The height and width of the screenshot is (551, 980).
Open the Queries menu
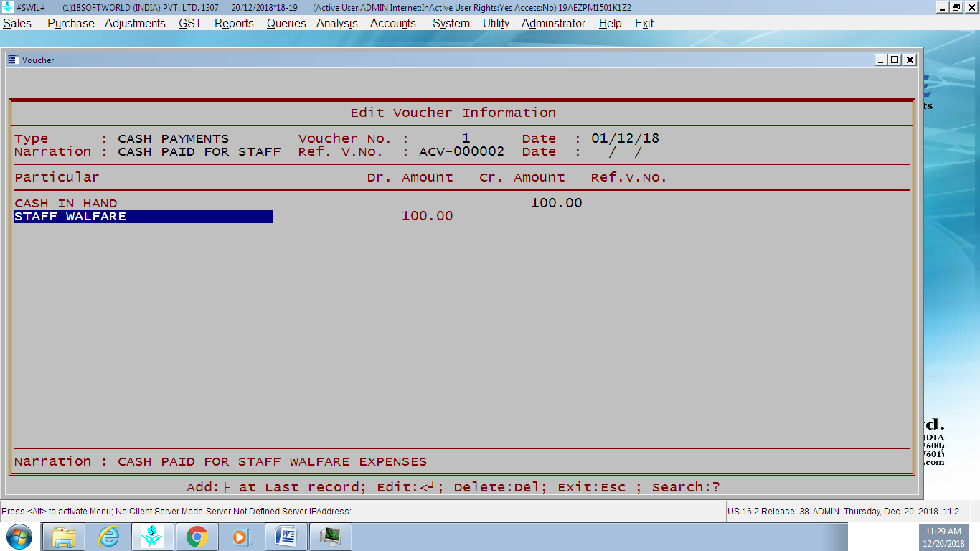286,23
